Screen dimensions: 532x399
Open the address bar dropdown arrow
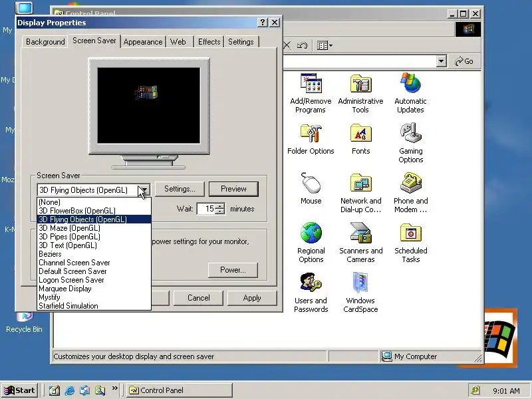(x=441, y=61)
